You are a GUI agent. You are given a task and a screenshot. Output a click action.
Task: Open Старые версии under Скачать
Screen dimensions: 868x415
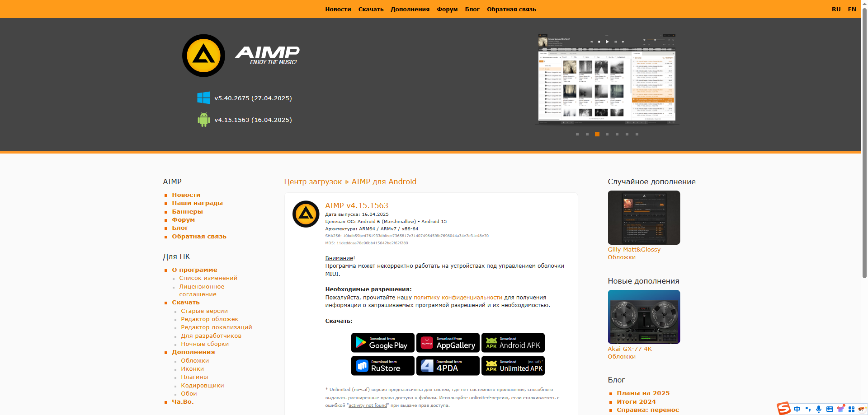click(x=204, y=311)
